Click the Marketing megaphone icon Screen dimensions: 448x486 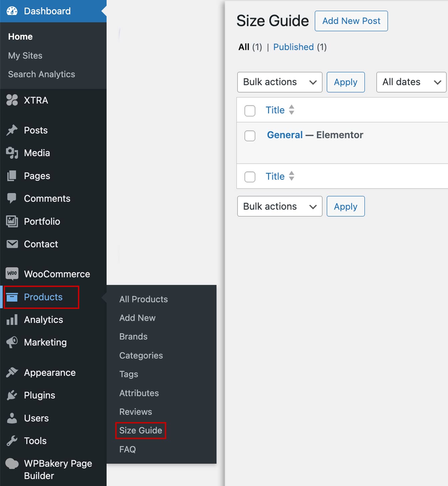tap(12, 342)
